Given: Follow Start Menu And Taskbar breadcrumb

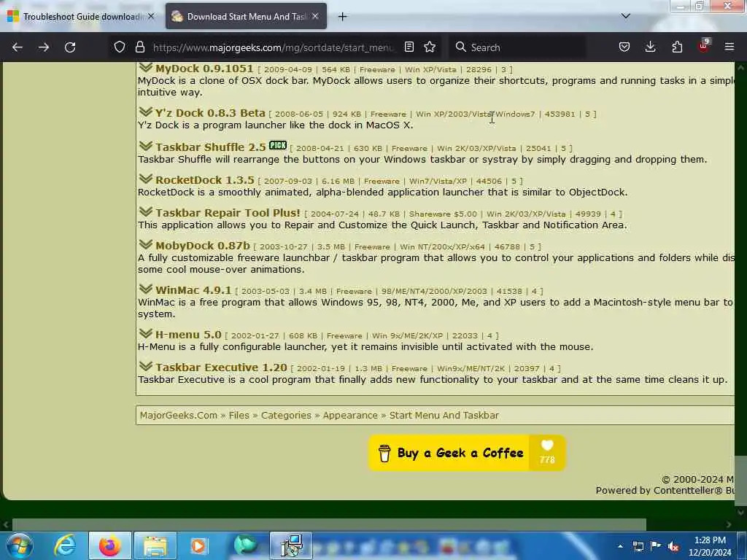Looking at the screenshot, I should pos(444,415).
